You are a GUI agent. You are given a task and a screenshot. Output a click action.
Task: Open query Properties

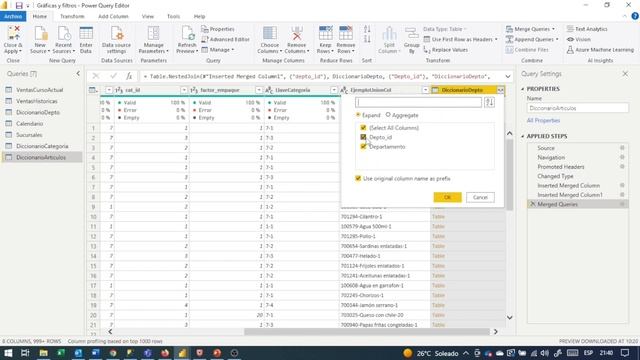point(218,29)
